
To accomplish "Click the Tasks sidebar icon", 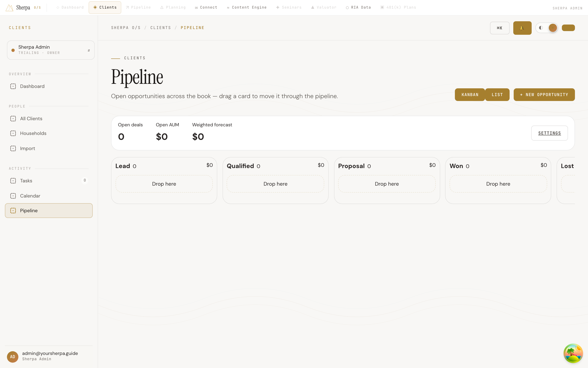I will click(13, 181).
